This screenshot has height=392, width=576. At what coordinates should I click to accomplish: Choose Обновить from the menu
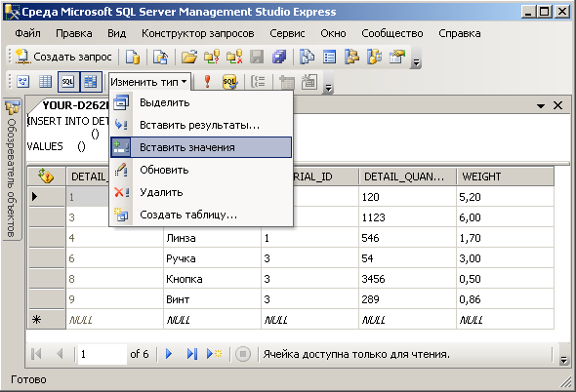[x=201, y=170]
